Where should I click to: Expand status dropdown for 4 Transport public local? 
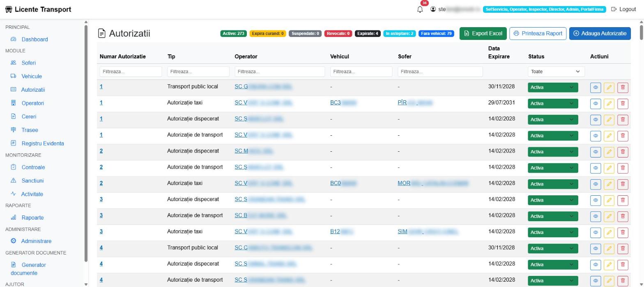553,248
